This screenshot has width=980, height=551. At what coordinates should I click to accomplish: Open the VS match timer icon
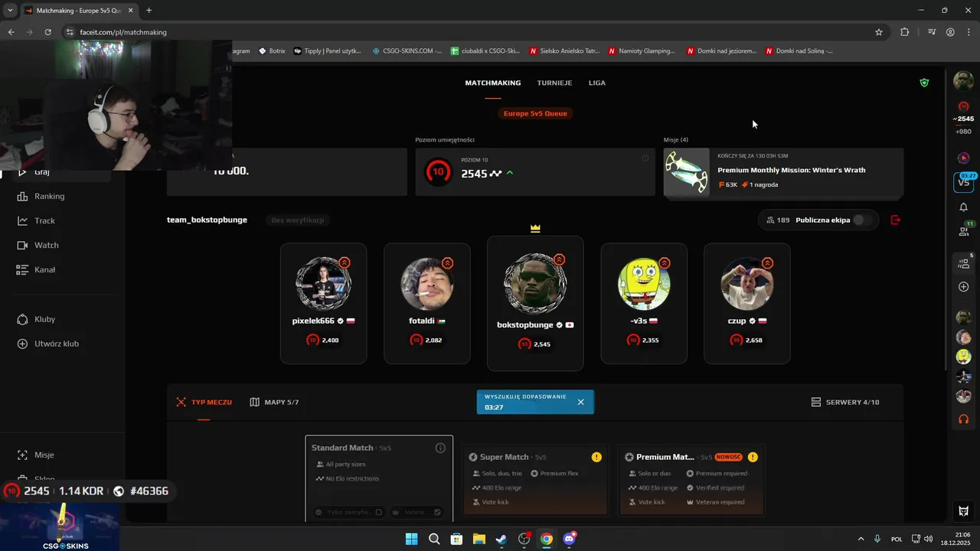click(x=964, y=182)
